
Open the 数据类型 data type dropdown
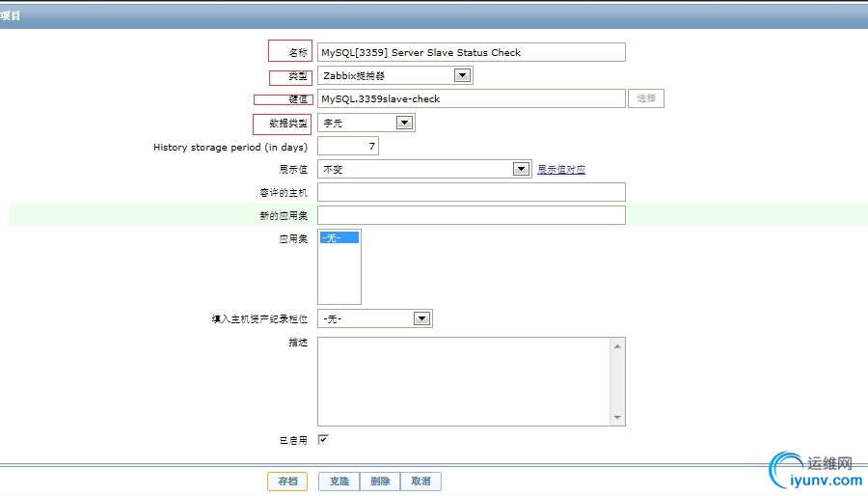click(366, 123)
